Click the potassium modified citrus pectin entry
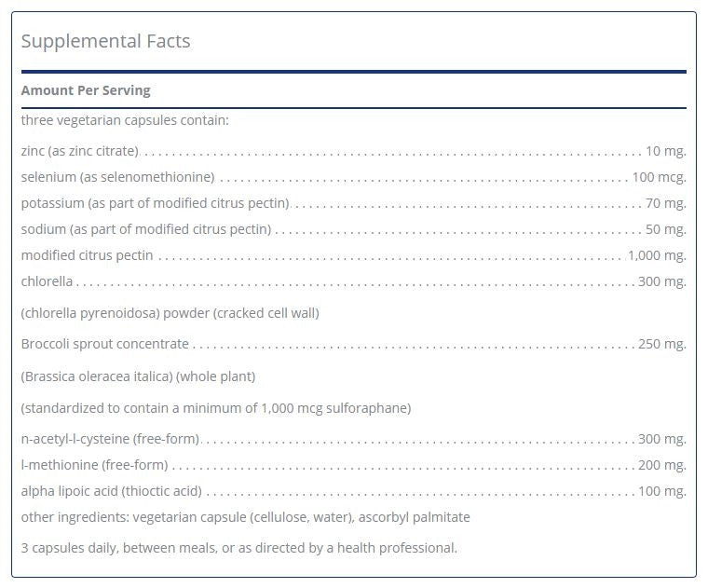The image size is (708, 588). [155, 203]
